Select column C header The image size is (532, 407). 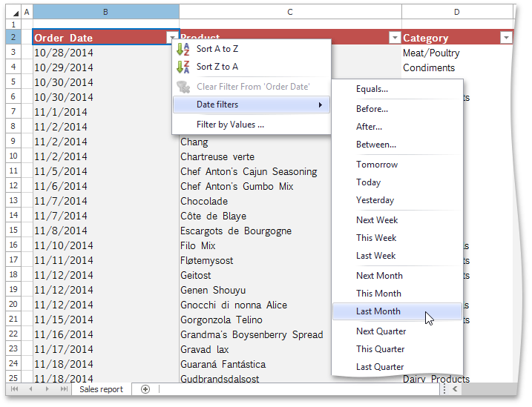(290, 12)
